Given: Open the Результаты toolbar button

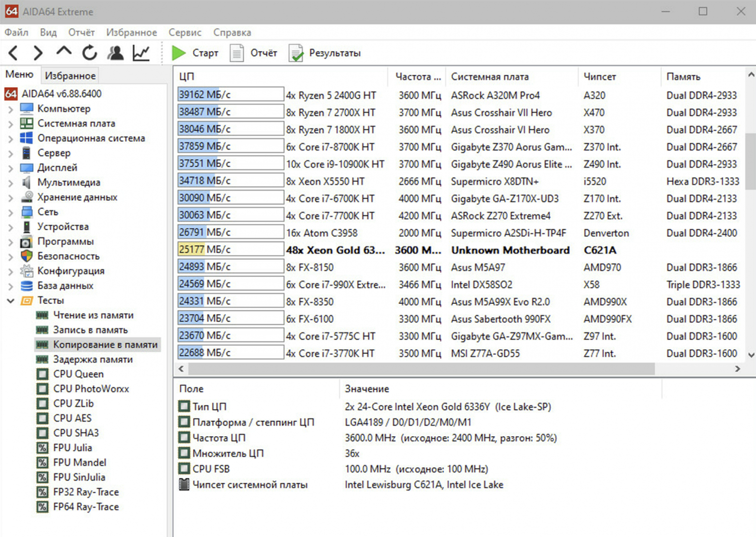Looking at the screenshot, I should pos(325,53).
